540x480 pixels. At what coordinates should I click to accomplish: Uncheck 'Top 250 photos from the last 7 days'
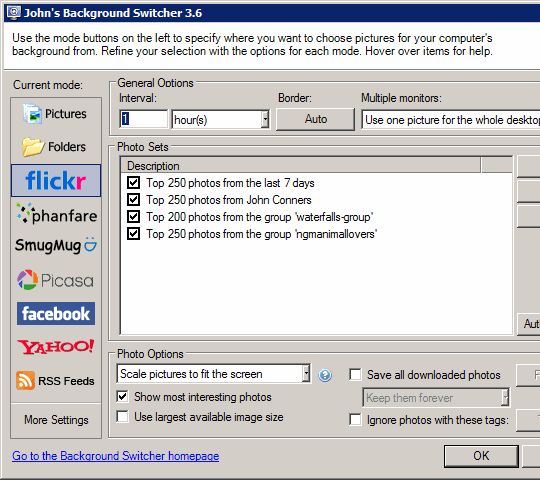(133, 182)
